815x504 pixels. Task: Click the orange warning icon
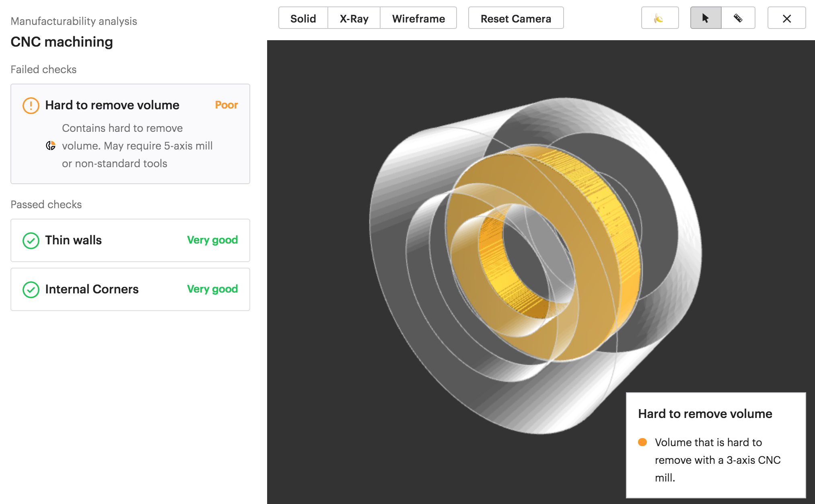coord(31,105)
